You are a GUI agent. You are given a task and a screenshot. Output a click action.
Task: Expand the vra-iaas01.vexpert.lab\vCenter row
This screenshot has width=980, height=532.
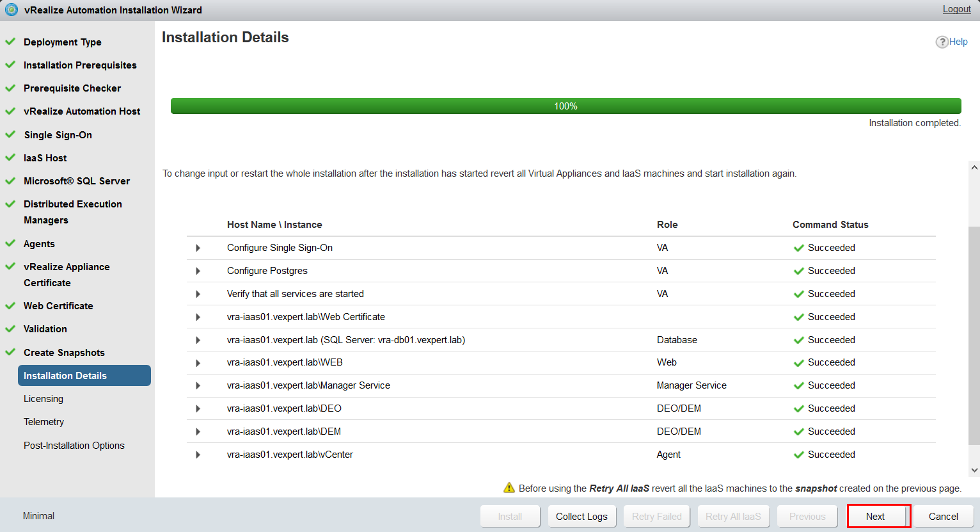pos(198,455)
